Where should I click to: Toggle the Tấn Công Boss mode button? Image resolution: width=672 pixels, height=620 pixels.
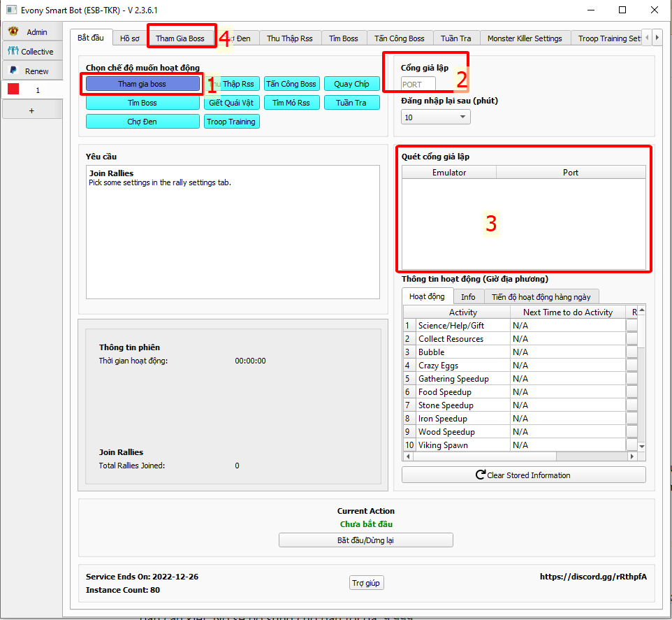291,84
